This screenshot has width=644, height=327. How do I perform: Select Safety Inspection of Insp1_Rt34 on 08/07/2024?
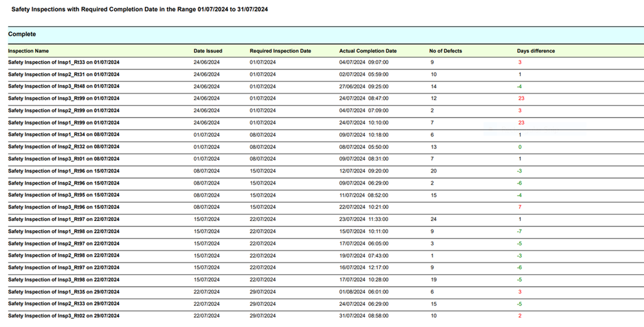(x=64, y=134)
